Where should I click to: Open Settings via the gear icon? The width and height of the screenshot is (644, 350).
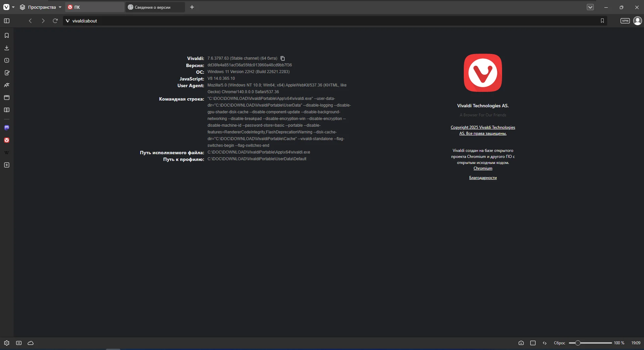[x=7, y=343]
